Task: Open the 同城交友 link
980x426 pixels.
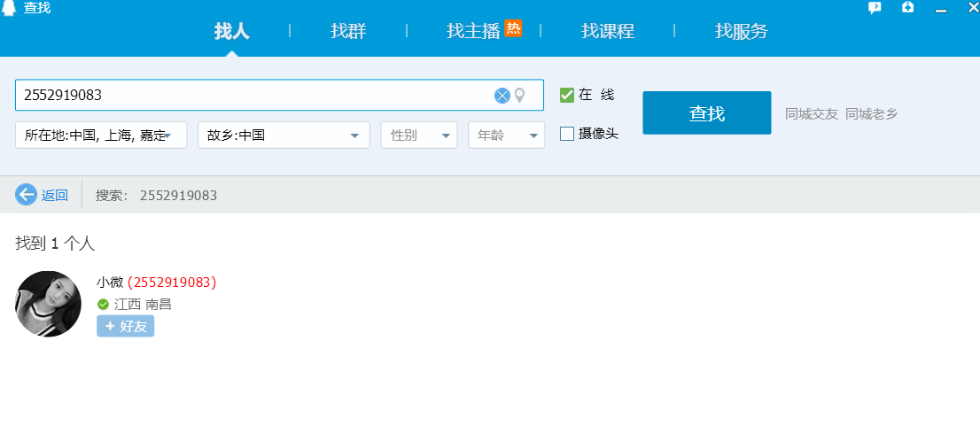Action: click(812, 113)
